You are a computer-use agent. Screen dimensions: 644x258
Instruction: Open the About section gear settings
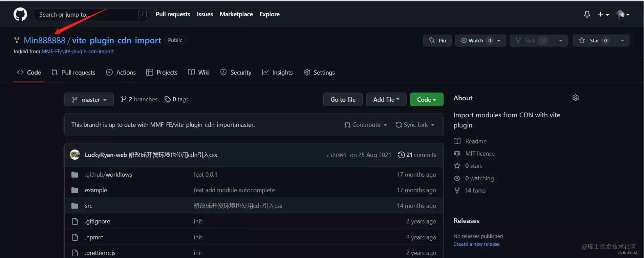click(576, 98)
